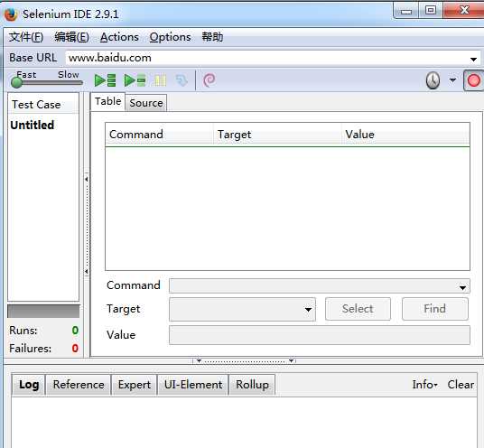This screenshot has height=448, width=484.
Task: Click the Play entire test suite icon
Action: point(105,80)
